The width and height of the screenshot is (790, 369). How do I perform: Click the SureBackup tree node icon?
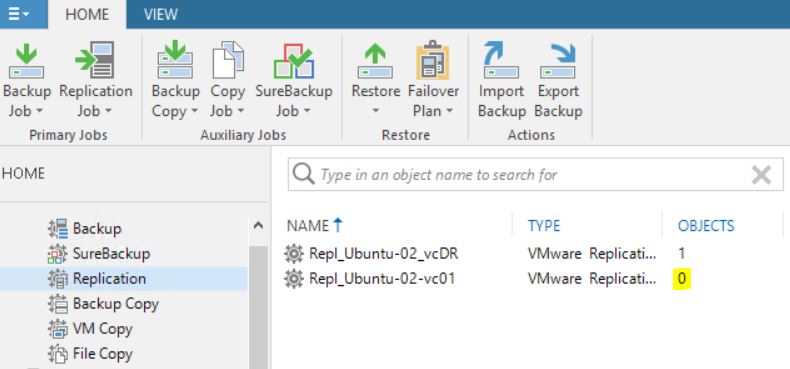tap(57, 254)
